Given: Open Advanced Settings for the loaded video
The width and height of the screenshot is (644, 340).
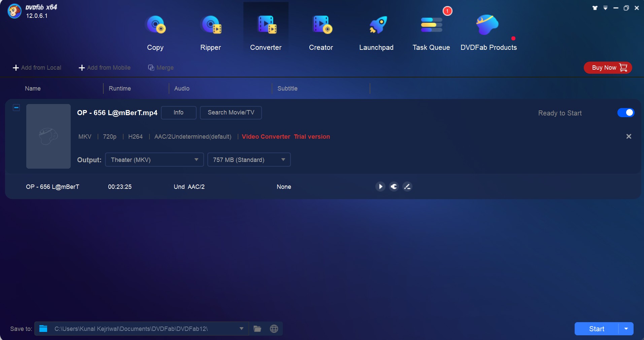Looking at the screenshot, I should 394,186.
